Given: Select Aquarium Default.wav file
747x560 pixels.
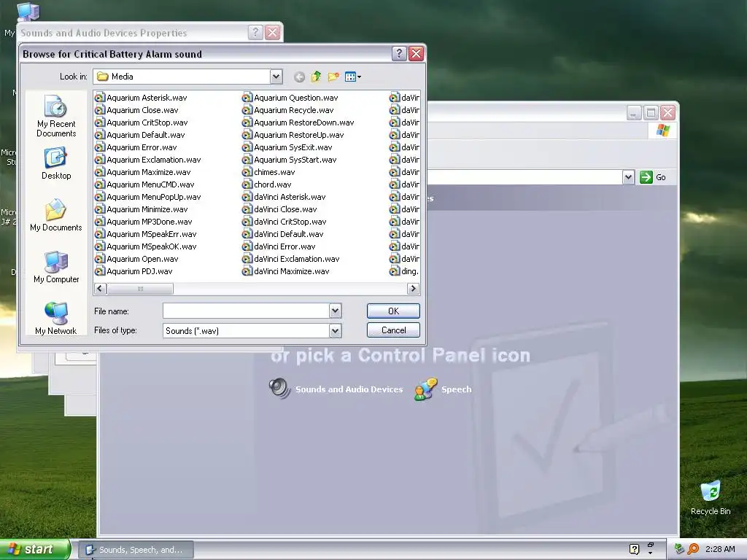Looking at the screenshot, I should (x=140, y=135).
